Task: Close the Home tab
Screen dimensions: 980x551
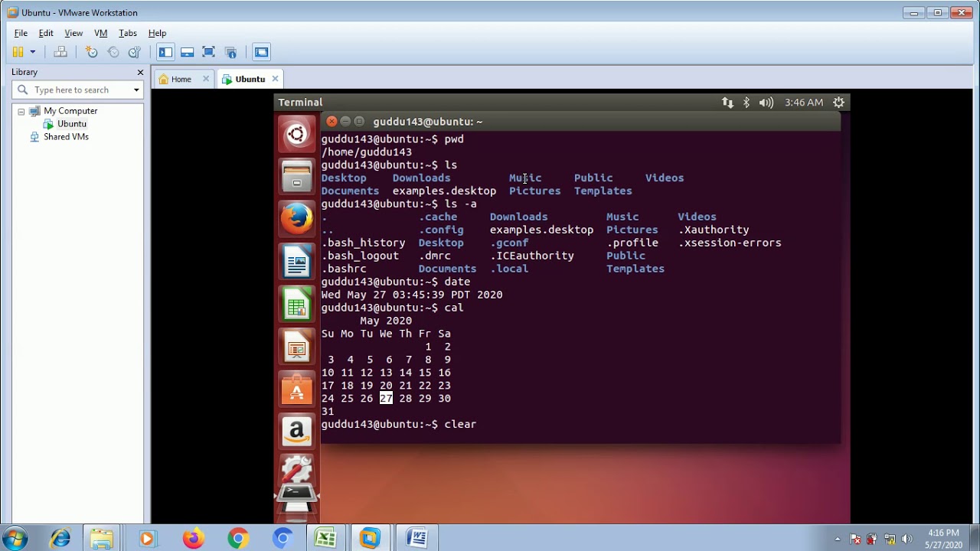Action: point(206,79)
